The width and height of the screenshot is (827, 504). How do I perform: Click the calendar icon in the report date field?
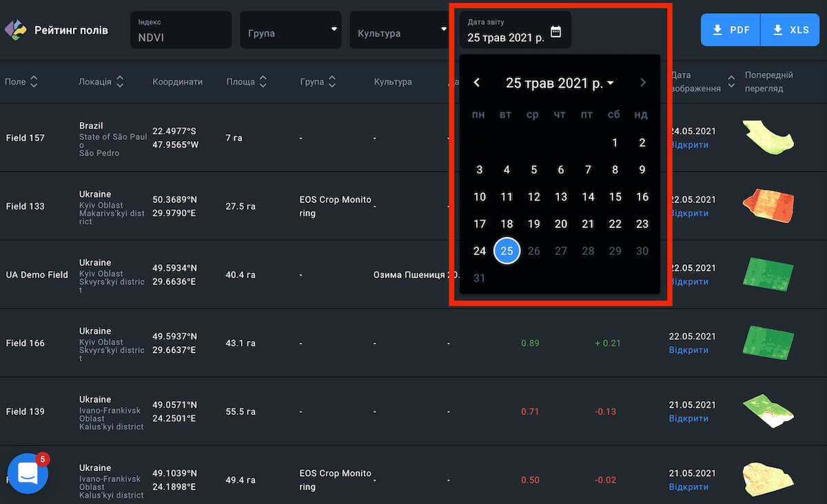click(x=556, y=32)
